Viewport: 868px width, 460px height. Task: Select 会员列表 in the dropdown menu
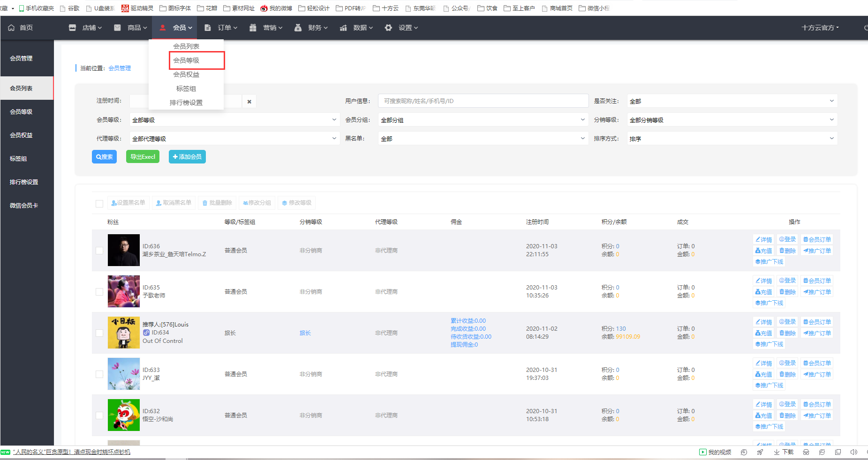pyautogui.click(x=186, y=46)
